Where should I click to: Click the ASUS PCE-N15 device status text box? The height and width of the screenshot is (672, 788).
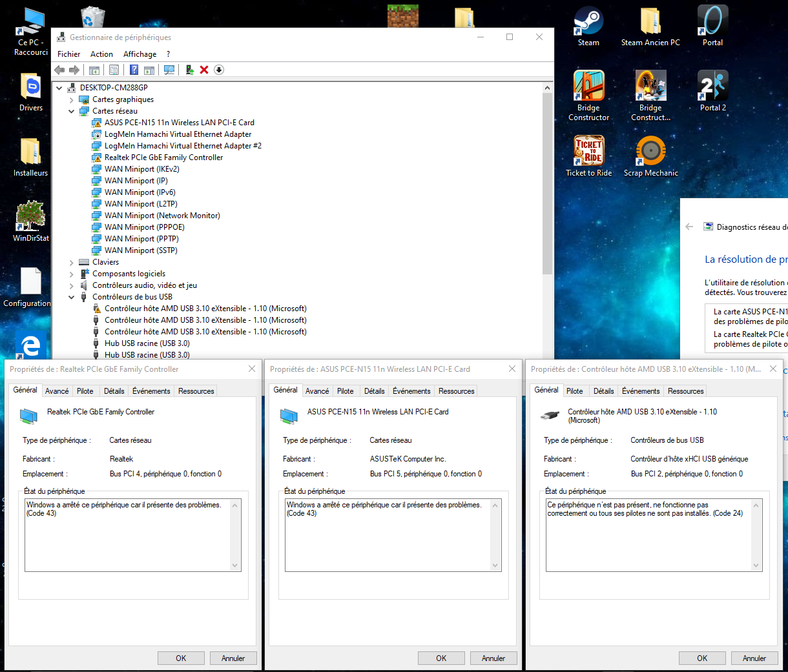pos(393,535)
